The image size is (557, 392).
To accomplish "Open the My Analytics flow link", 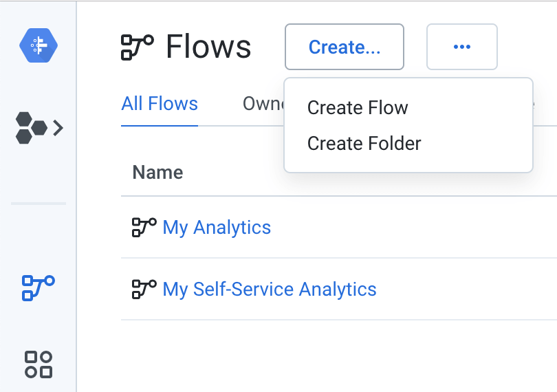I will coord(217,228).
